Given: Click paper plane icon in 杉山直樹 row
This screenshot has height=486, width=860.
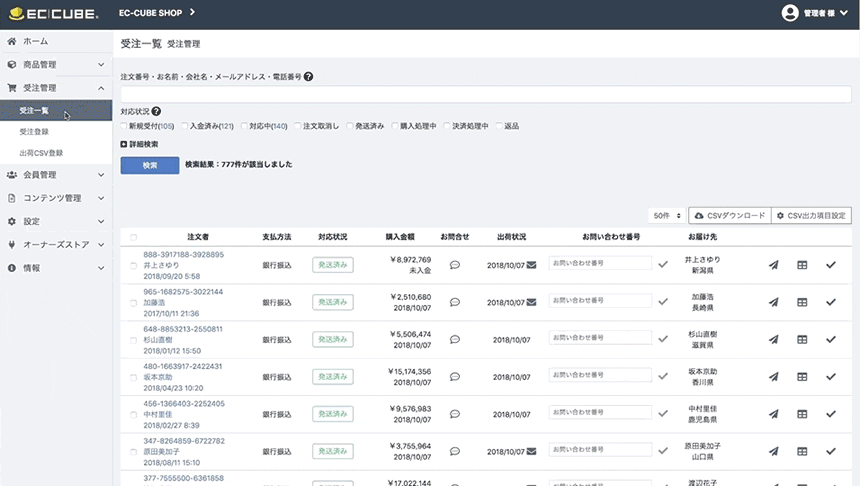Looking at the screenshot, I should click(773, 340).
